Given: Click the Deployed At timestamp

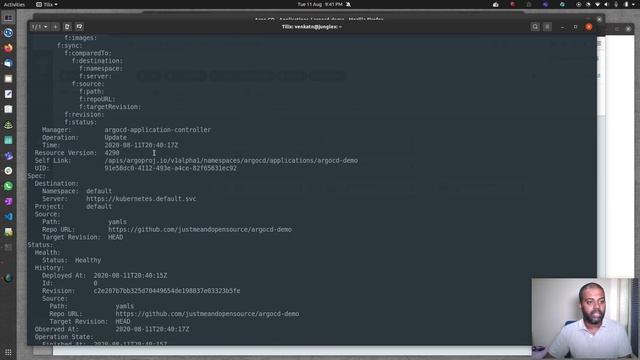Looking at the screenshot, I should [x=130, y=276].
